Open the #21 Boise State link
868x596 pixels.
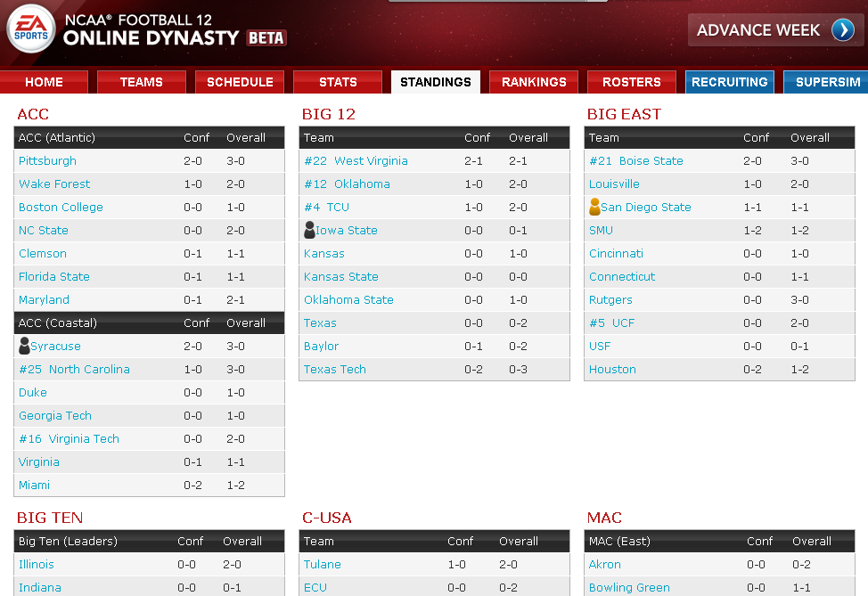click(x=636, y=161)
